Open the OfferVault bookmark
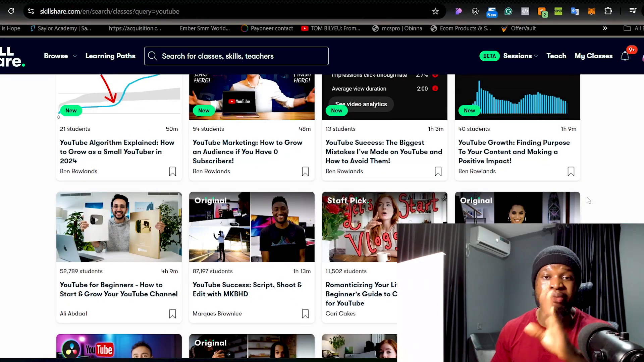The height and width of the screenshot is (362, 644). pyautogui.click(x=518, y=28)
